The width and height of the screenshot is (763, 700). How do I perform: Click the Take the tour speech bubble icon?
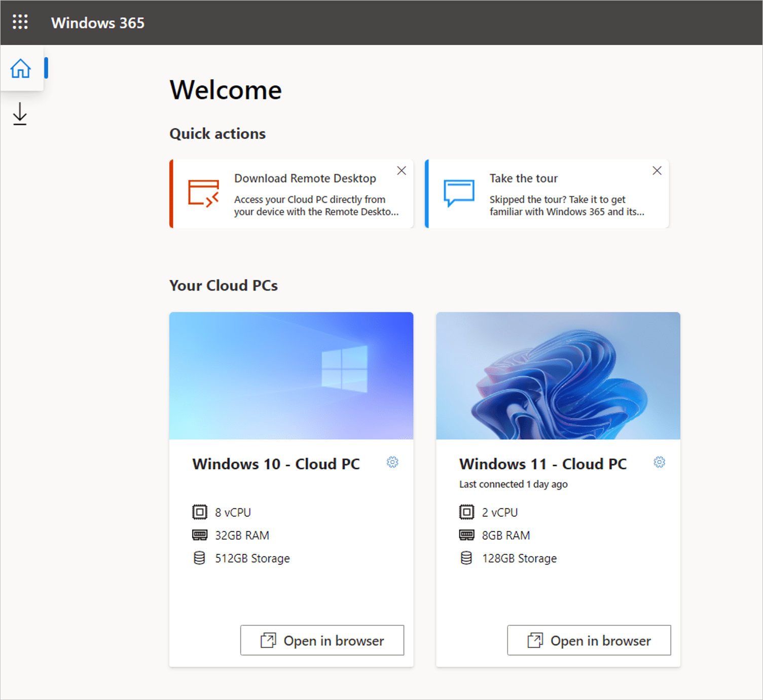coord(458,193)
